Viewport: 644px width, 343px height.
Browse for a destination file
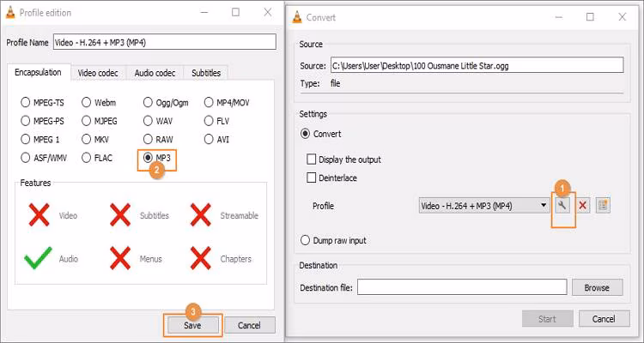597,287
